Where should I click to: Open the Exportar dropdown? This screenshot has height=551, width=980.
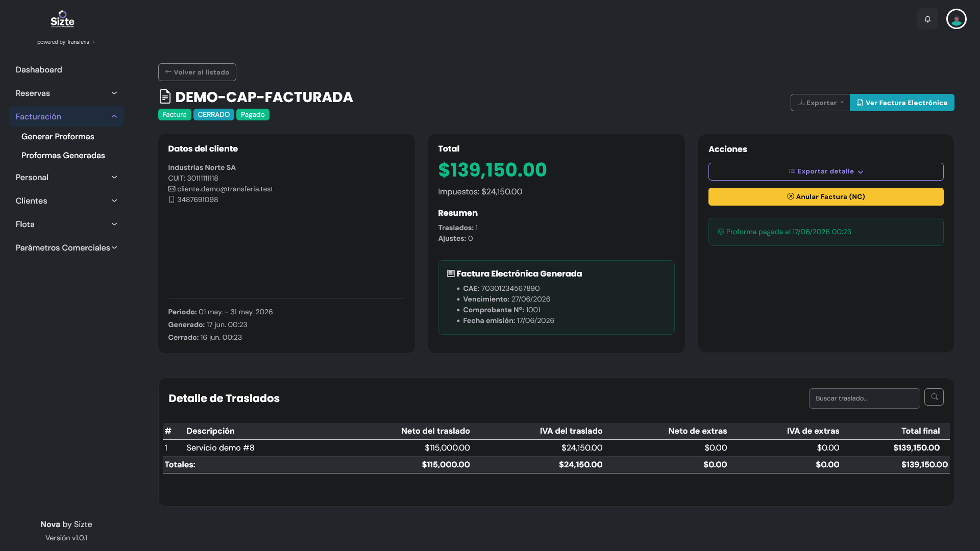(820, 103)
